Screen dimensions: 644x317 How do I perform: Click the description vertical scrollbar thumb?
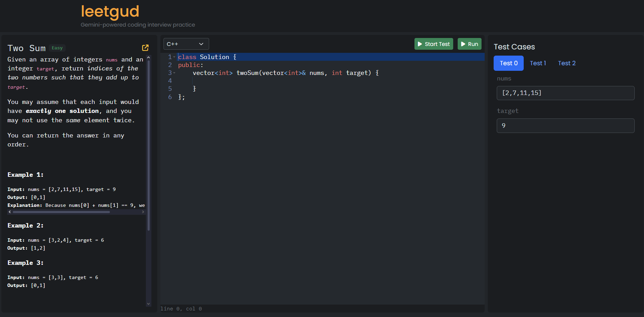149,146
